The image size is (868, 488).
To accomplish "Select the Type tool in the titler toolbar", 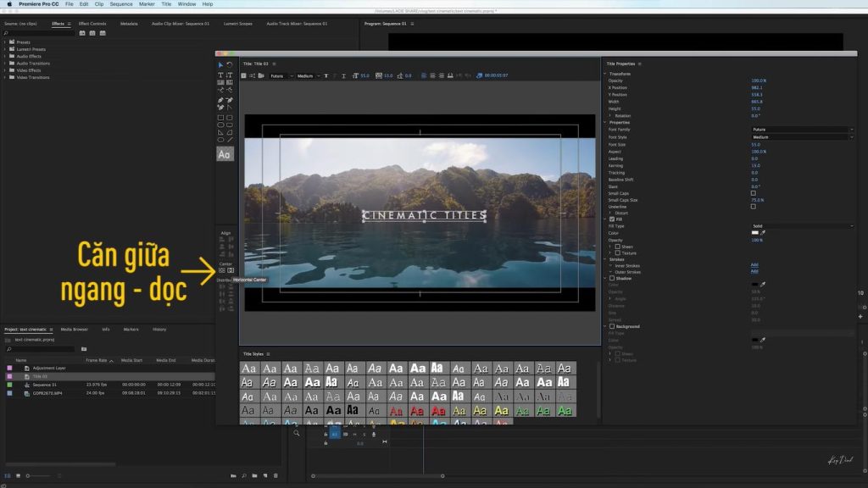I will click(x=220, y=74).
